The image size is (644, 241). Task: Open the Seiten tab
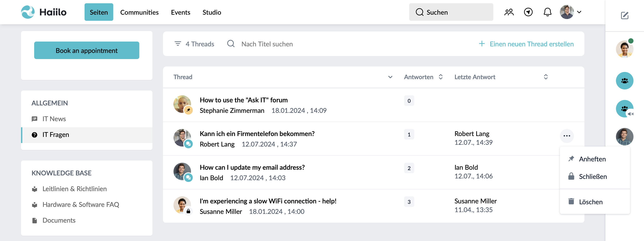pos(99,12)
